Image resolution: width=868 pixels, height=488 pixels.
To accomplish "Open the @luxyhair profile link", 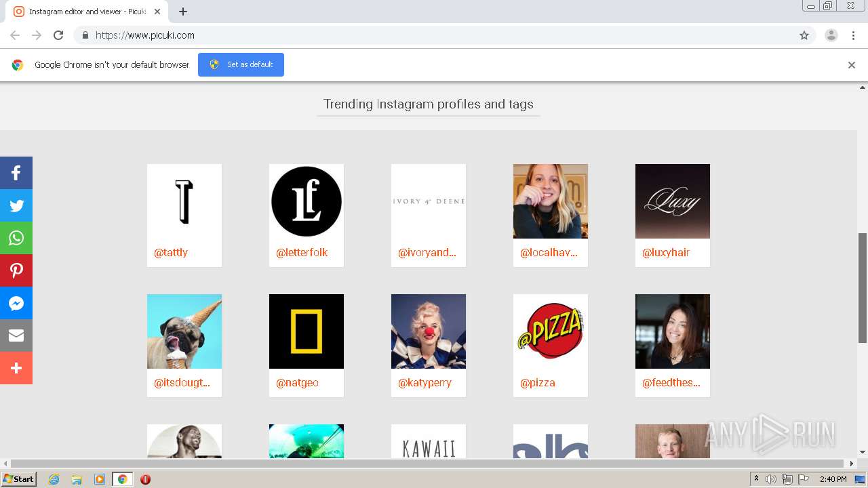I will [x=666, y=252].
